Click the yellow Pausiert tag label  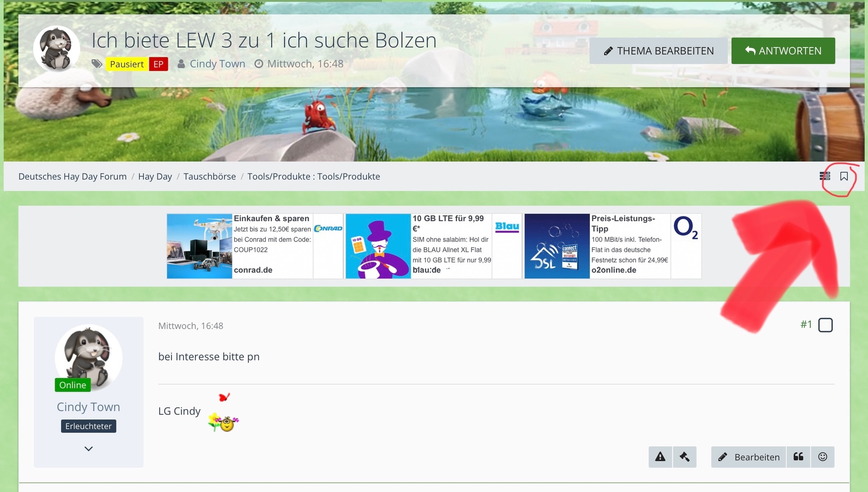(x=127, y=64)
